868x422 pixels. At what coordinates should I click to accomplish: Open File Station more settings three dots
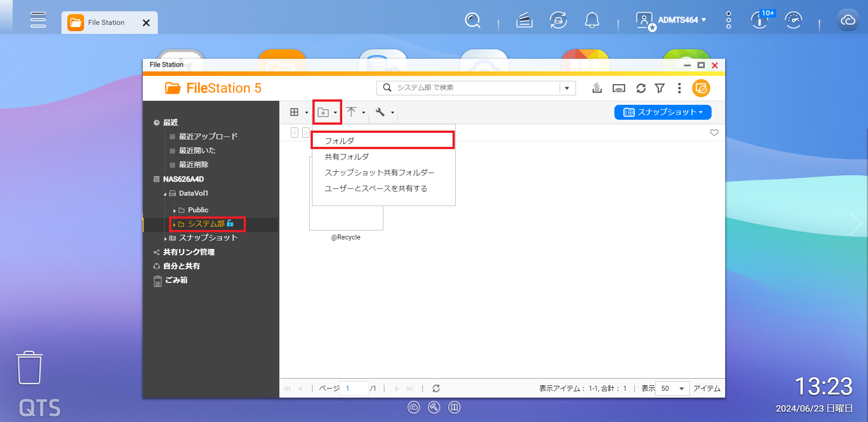click(679, 88)
